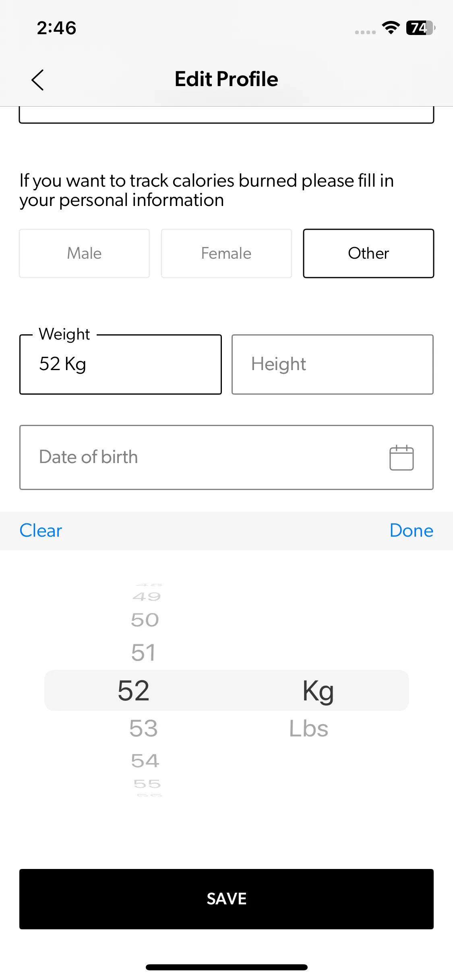The height and width of the screenshot is (980, 453).
Task: Save the profile changes
Action: 226,899
